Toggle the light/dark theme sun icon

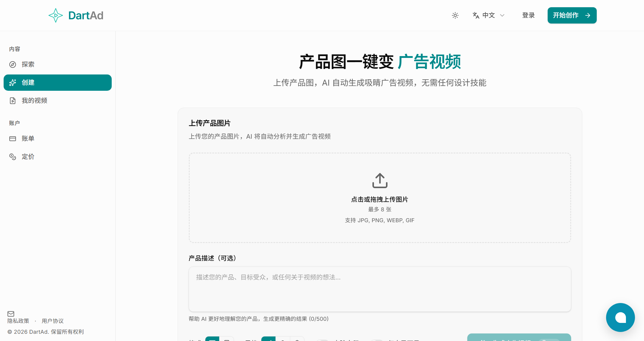point(455,15)
